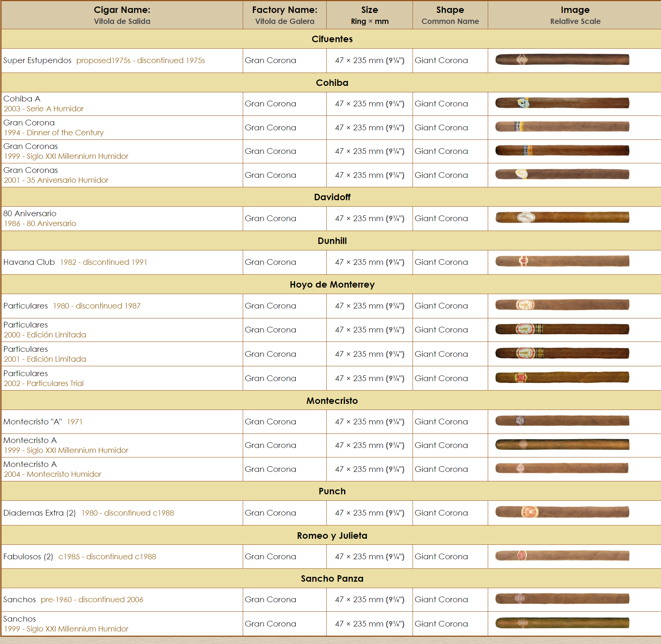Select the Montecristo brand heading

point(332,401)
